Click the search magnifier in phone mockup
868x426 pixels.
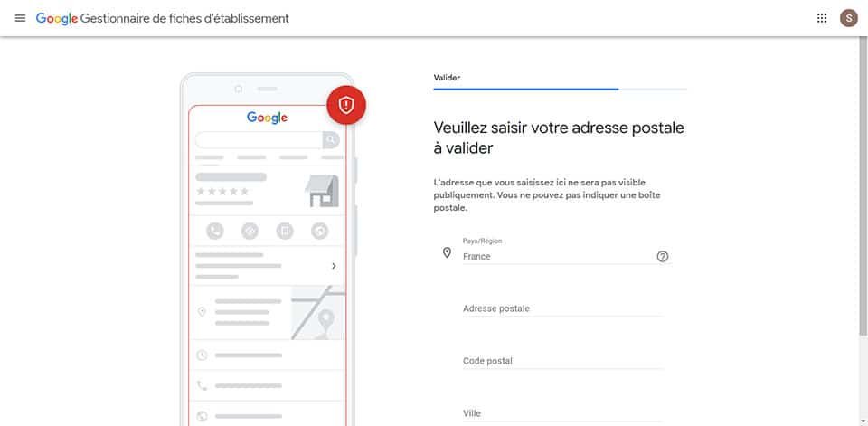tap(331, 140)
